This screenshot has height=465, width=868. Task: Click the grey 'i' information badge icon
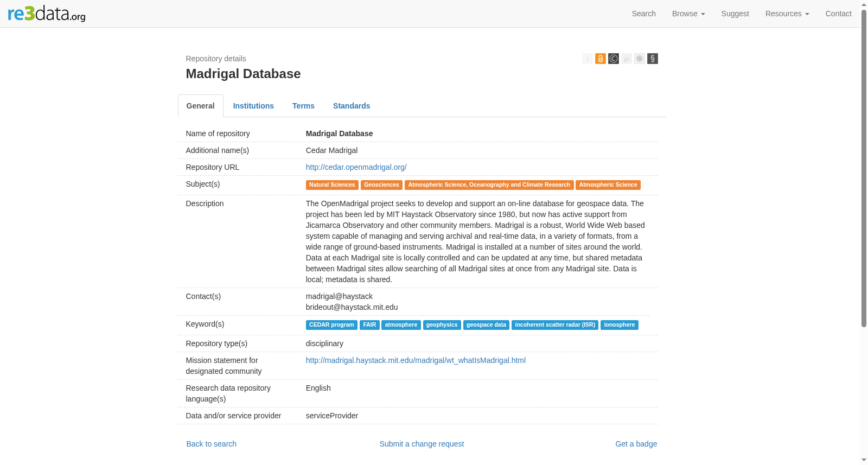pos(588,59)
